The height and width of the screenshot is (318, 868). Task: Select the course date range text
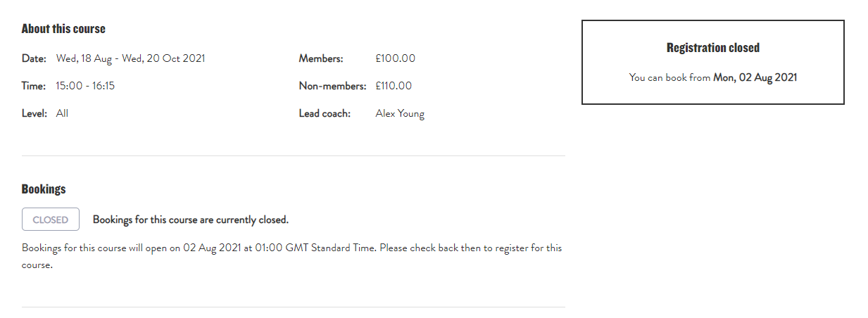coord(130,58)
